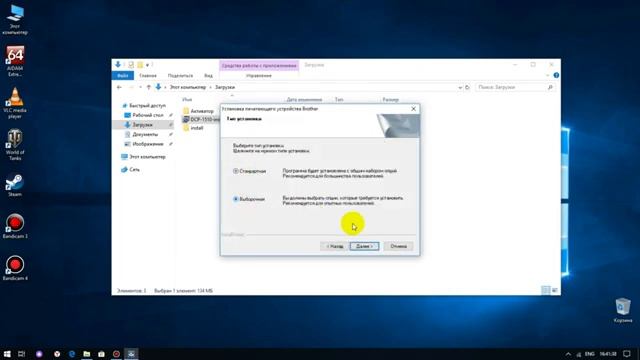Open the Поделиться ribbon tab
The height and width of the screenshot is (360, 640).
tap(180, 76)
